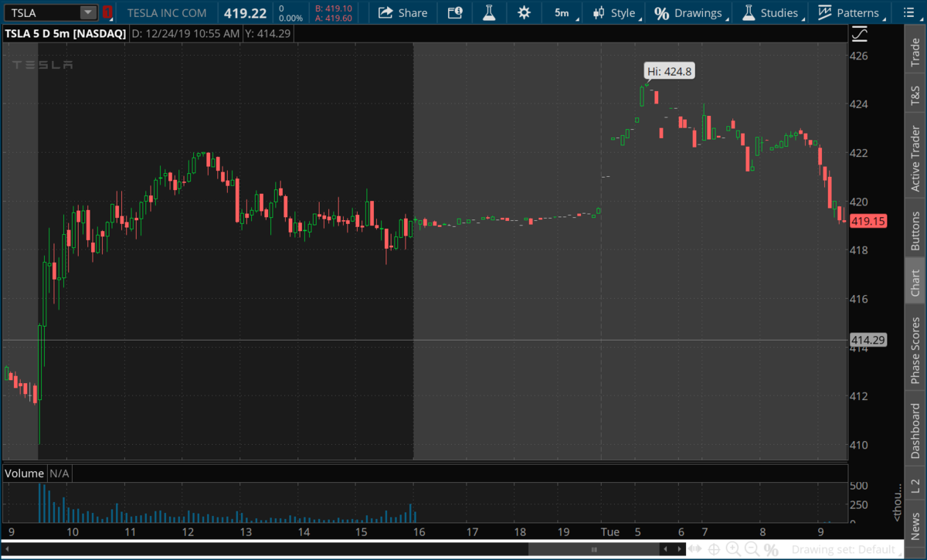Click the 419.15 last price tag
The image size is (927, 560).
tap(868, 222)
